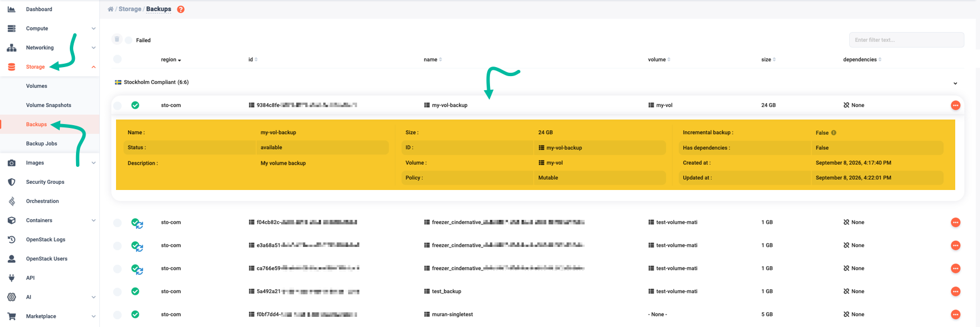Toggle the select-all header checkbox
This screenshot has height=327, width=980.
[117, 59]
